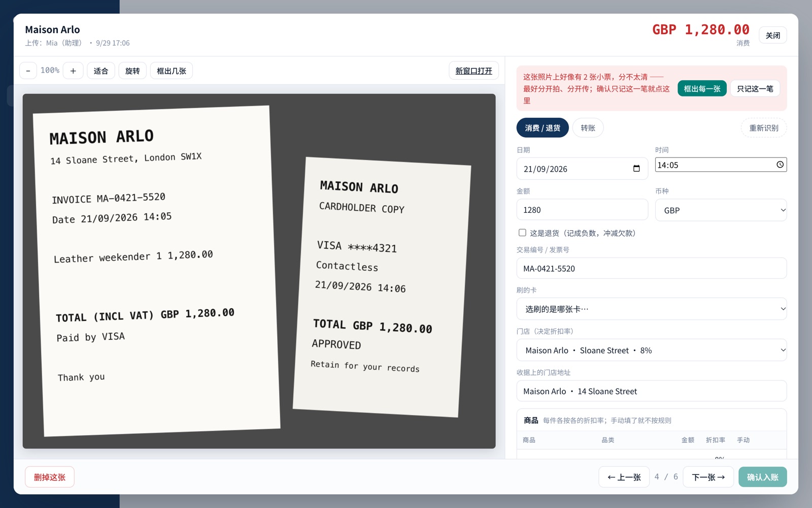Screen dimensions: 812x508
Task: Open the date picker calendar icon
Action: (x=636, y=169)
